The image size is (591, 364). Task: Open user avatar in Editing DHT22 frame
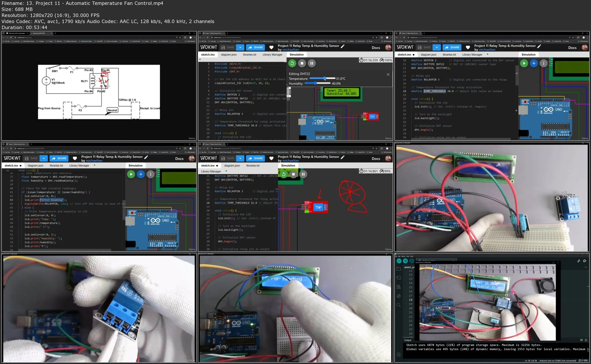coord(388,47)
